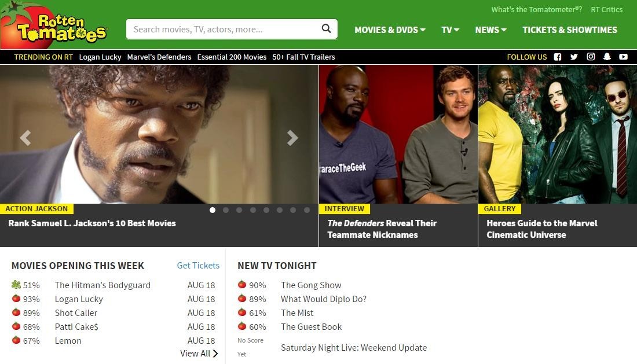Click the Get Tickets link
The height and width of the screenshot is (364, 637).
(x=198, y=266)
